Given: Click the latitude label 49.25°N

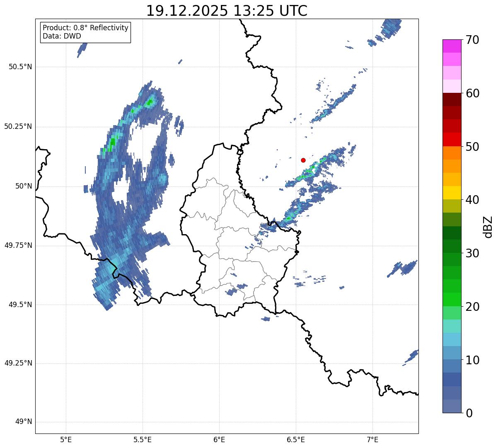Looking at the screenshot, I should 18,363.
